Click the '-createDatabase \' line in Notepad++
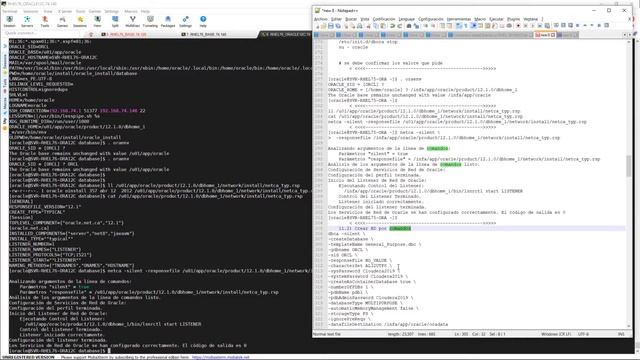The height and width of the screenshot is (360, 640). point(351,239)
